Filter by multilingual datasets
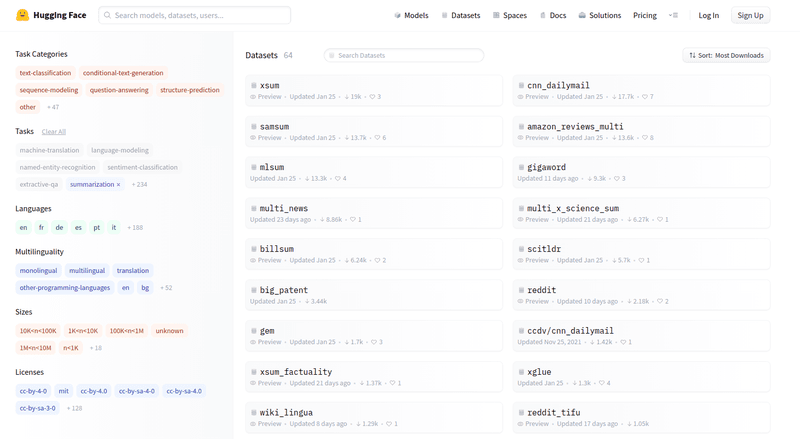800x439 pixels. tap(87, 271)
